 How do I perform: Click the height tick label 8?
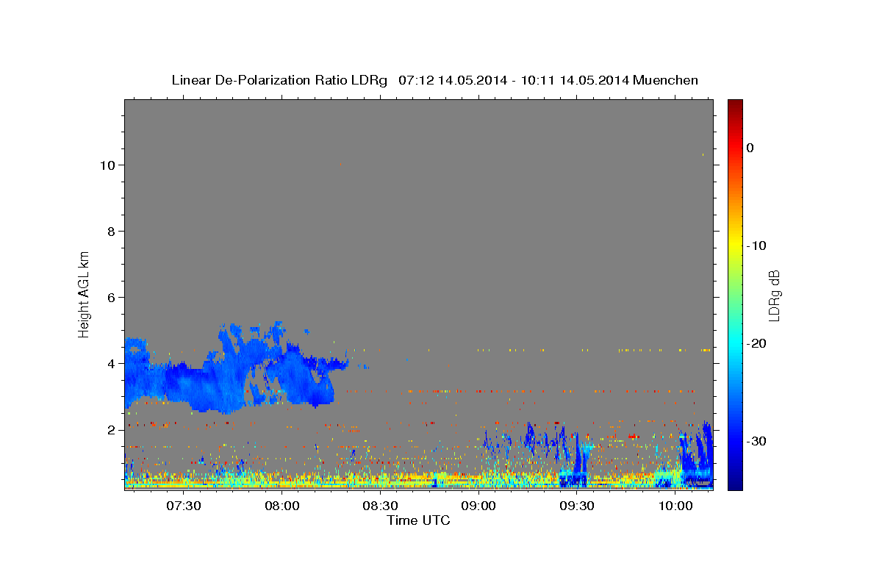point(111,232)
